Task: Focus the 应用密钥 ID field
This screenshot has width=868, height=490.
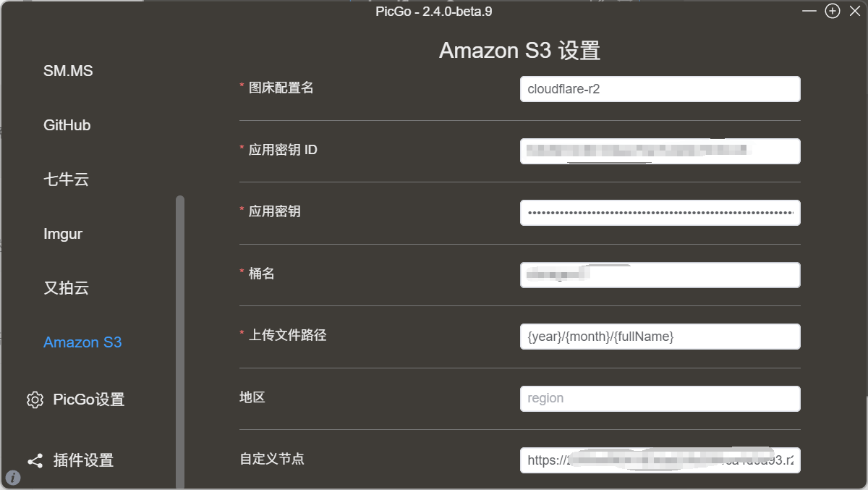Action: (x=660, y=151)
